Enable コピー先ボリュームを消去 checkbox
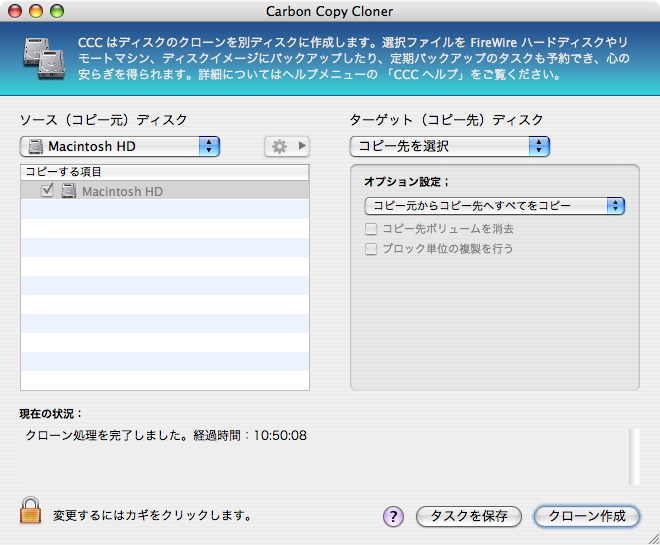 371,229
